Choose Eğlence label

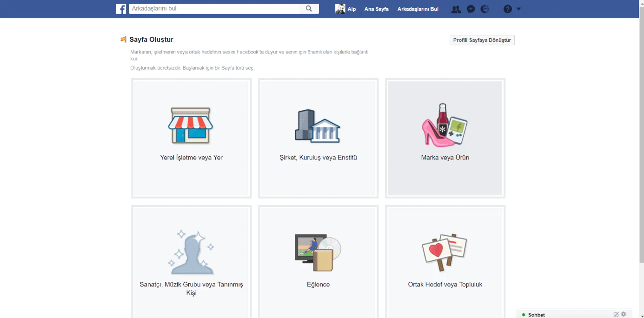pyautogui.click(x=318, y=285)
